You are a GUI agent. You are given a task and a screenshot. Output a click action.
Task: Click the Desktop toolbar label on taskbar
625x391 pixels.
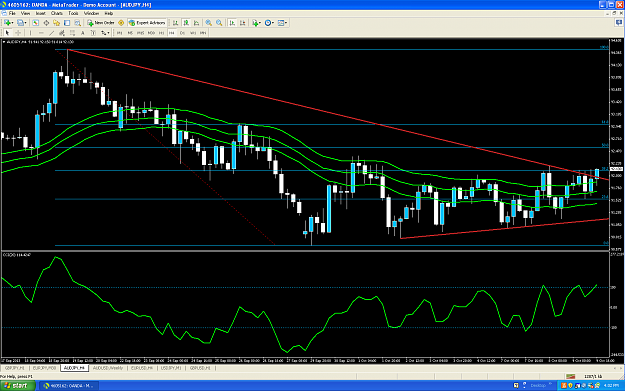538,385
